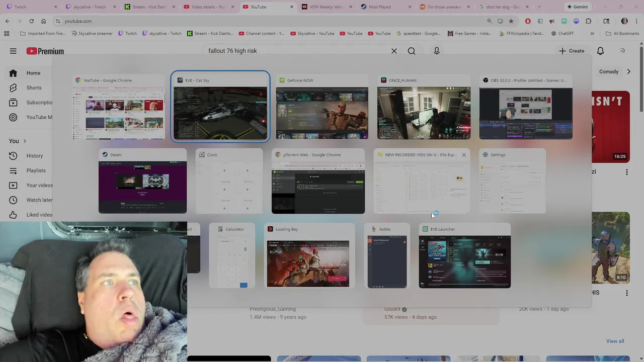Open the Gemini button in Chrome
The width and height of the screenshot is (644, 362).
[x=577, y=7]
